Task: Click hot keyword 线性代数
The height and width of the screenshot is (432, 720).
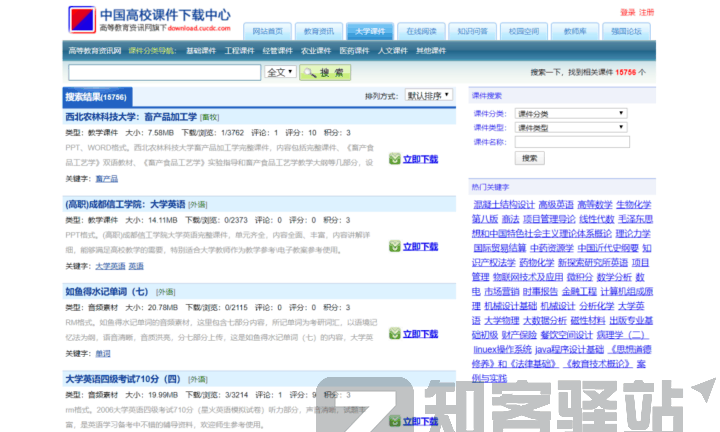Action: pyautogui.click(x=597, y=219)
